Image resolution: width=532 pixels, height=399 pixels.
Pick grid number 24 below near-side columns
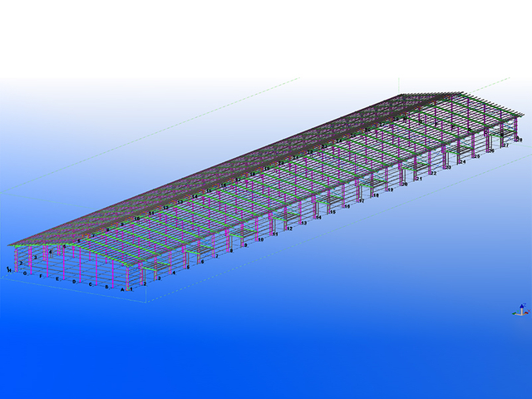pos(462,162)
